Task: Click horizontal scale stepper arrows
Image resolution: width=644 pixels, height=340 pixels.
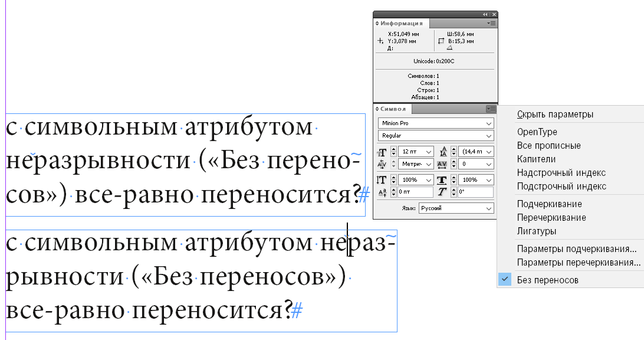Action: [x=454, y=180]
